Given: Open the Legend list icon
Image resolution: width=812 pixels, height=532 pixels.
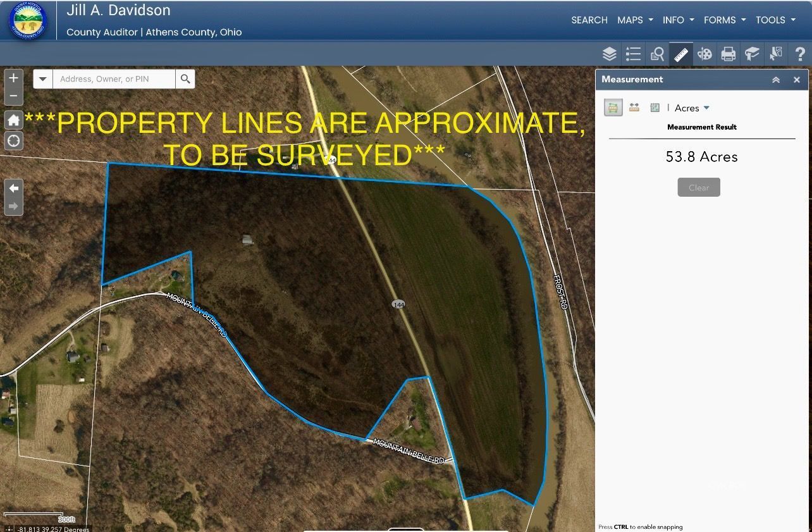Looking at the screenshot, I should click(x=633, y=54).
